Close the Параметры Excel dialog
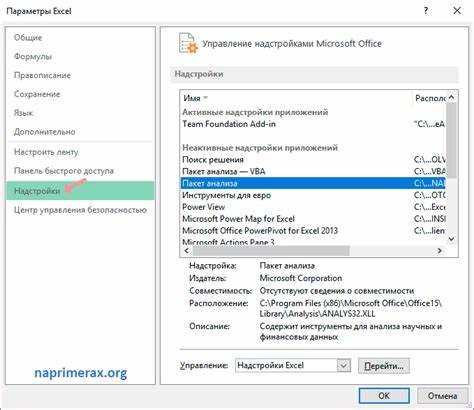Screen dimensions: 474x410 pos(457,11)
